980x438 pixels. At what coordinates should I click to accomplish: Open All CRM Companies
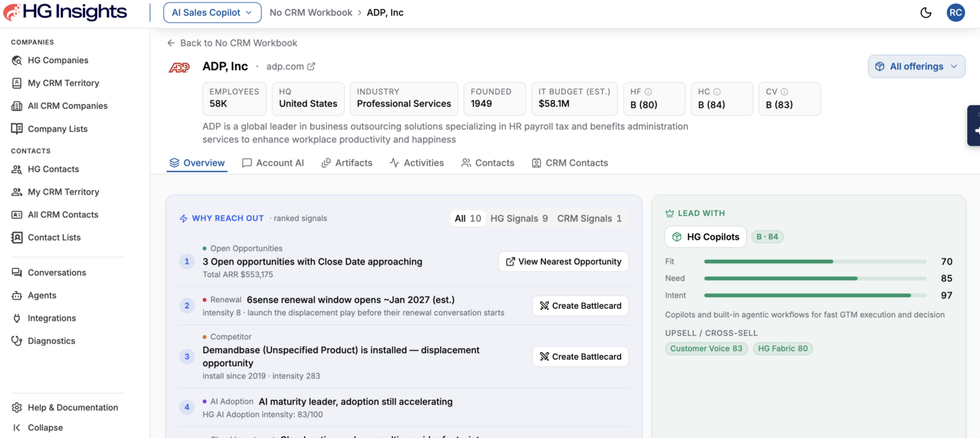67,106
